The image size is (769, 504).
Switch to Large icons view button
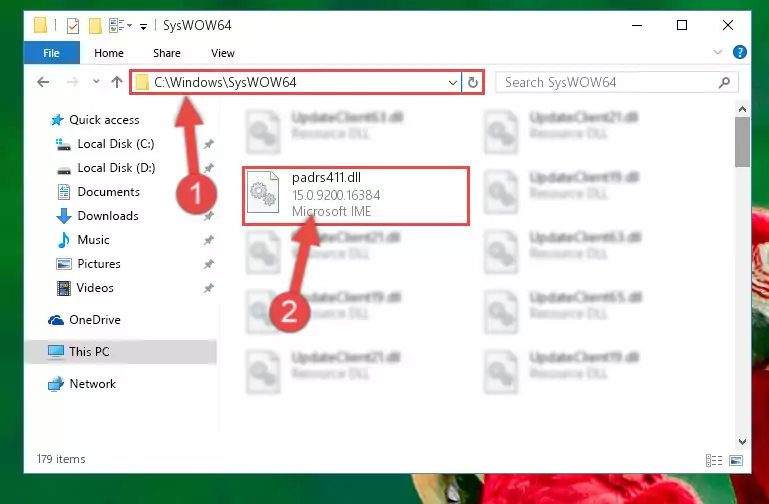click(x=736, y=460)
